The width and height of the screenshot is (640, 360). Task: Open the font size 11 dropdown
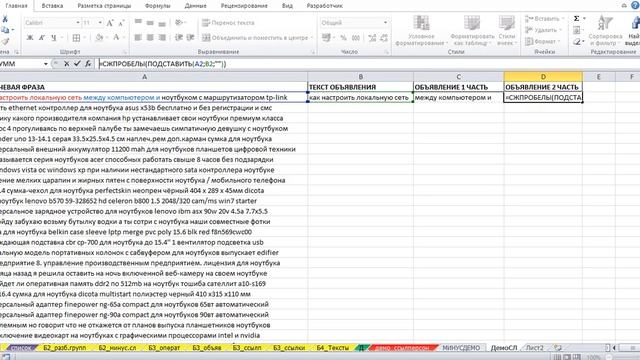(x=100, y=23)
